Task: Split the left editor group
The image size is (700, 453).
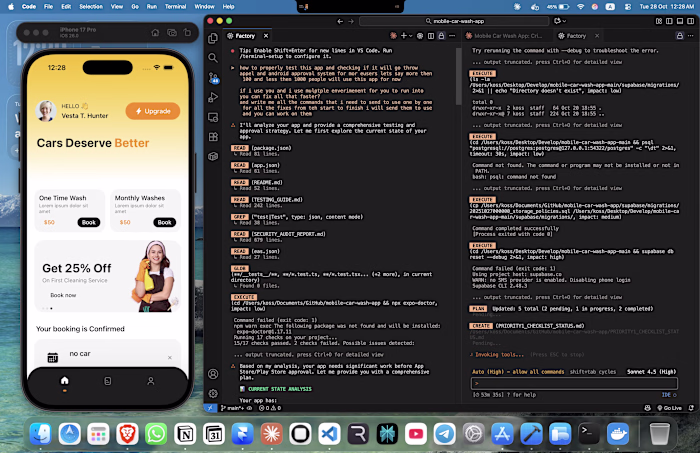Action: point(431,36)
